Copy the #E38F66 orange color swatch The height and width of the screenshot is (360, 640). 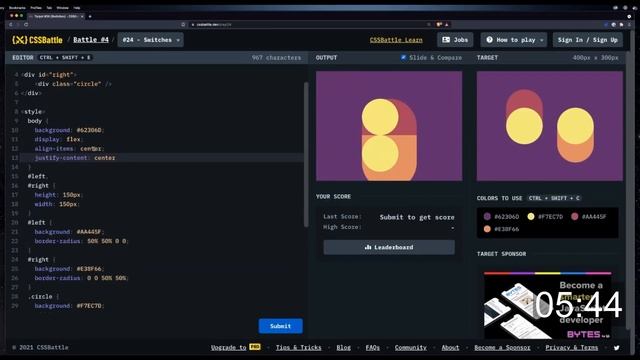(x=487, y=229)
